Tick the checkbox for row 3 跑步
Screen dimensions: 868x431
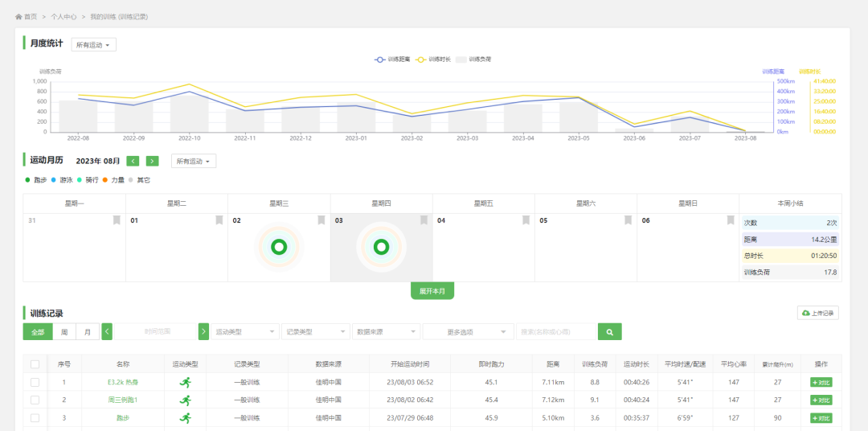(35, 417)
